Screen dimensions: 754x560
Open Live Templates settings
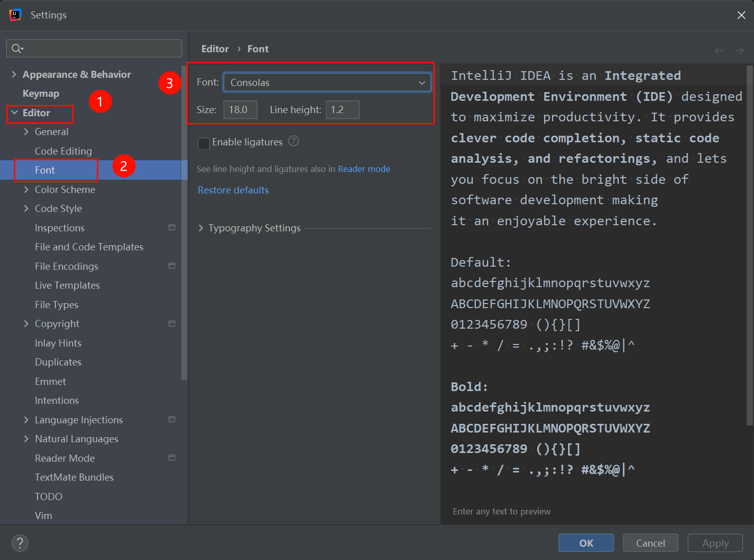tap(67, 285)
